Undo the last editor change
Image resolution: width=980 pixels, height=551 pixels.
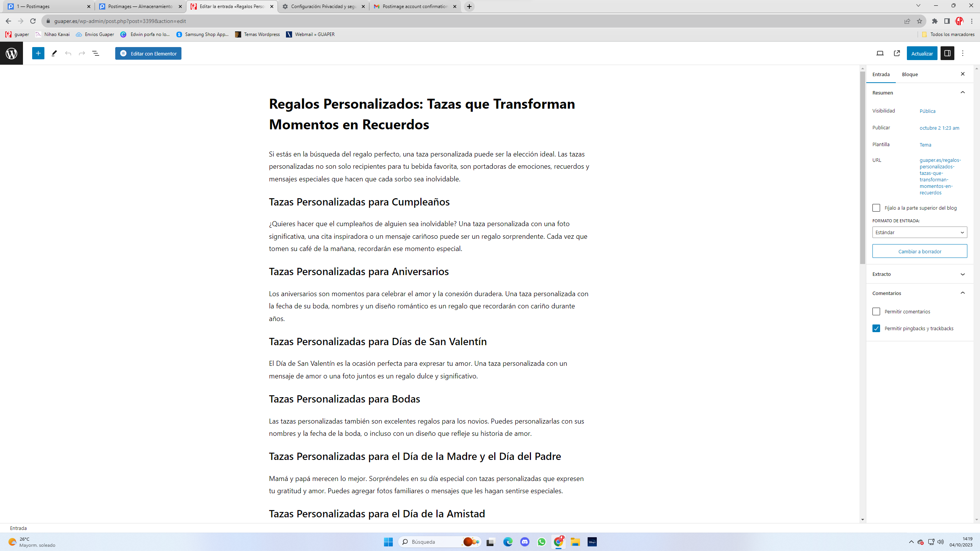68,53
